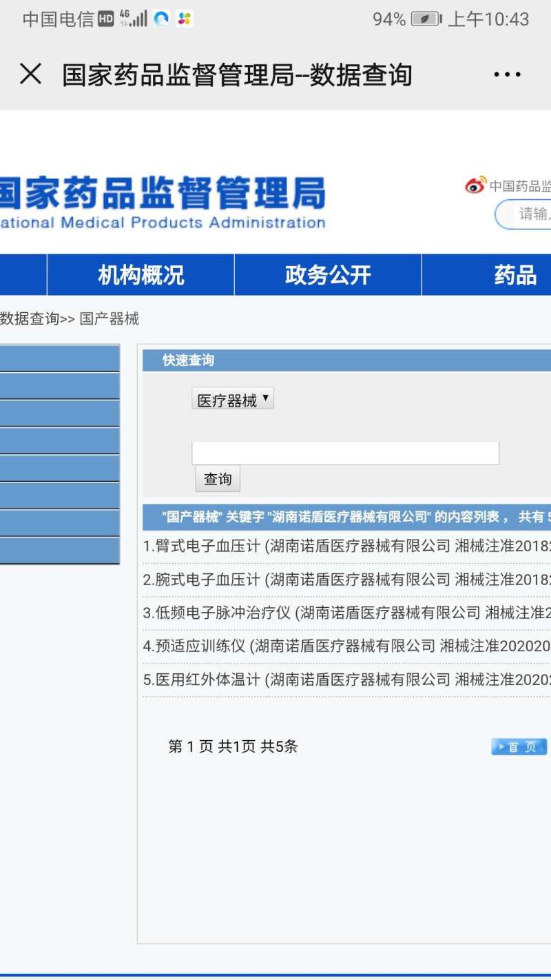Tap the battery icon in status bar
Screen dimensions: 551x980
pyautogui.click(x=426, y=19)
